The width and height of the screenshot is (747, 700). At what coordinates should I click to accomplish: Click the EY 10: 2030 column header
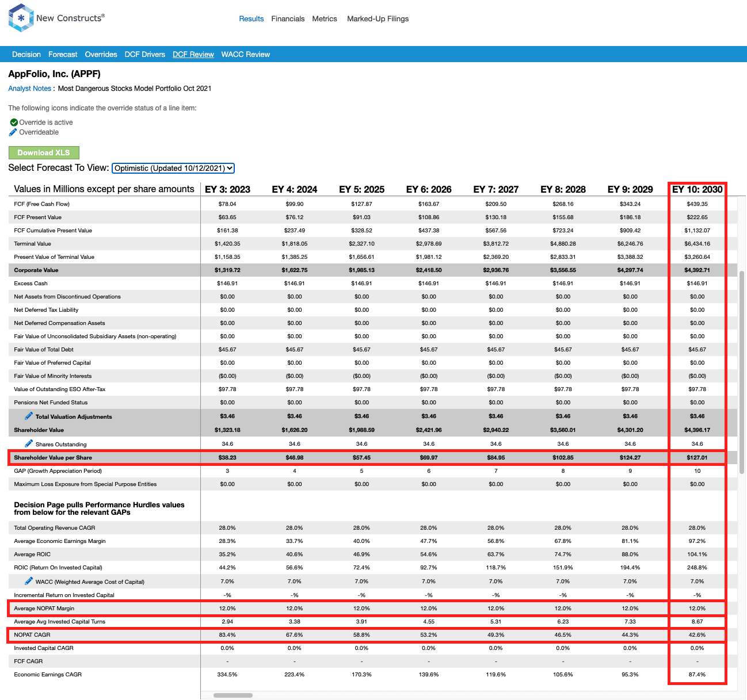(x=698, y=189)
